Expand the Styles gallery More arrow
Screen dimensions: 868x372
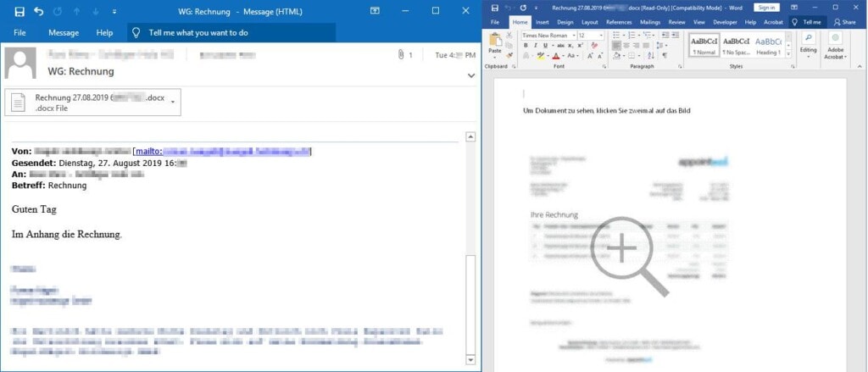(x=788, y=53)
